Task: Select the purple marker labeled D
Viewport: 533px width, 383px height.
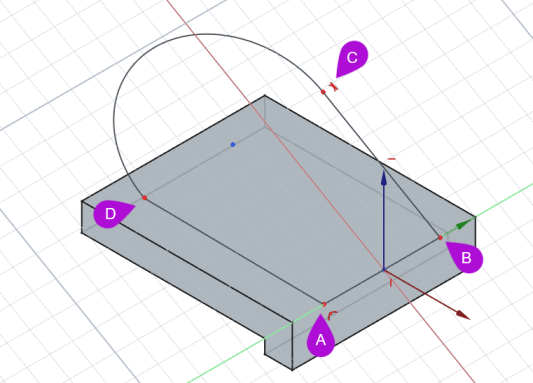Action: click(112, 214)
